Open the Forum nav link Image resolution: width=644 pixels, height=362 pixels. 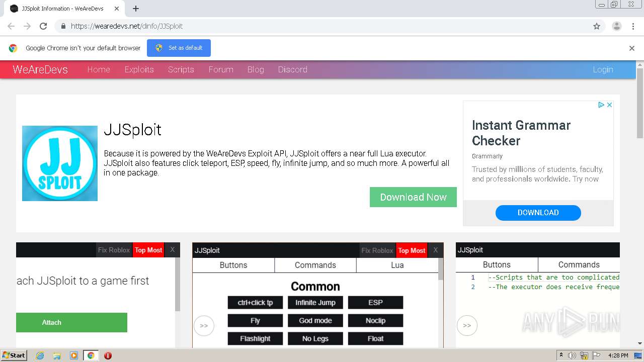[221, 69]
